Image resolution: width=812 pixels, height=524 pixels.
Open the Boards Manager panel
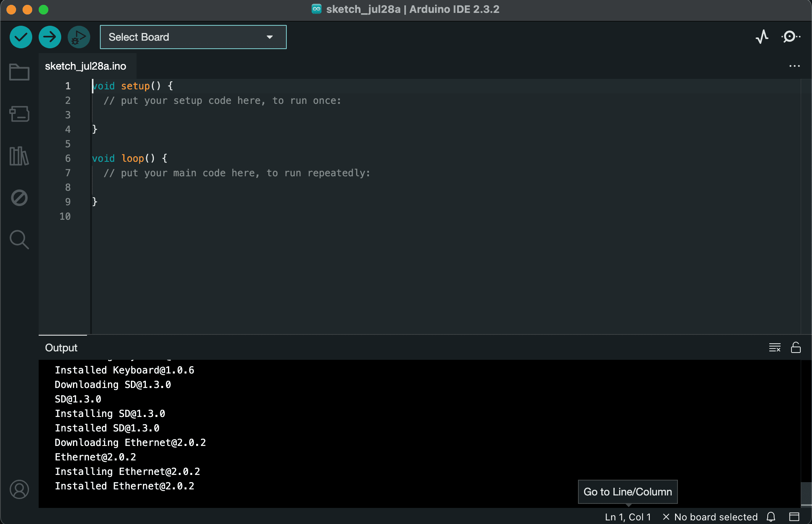[19, 114]
